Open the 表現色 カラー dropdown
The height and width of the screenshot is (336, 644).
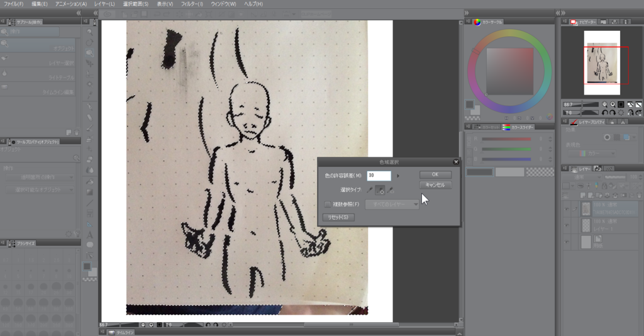tap(592, 153)
